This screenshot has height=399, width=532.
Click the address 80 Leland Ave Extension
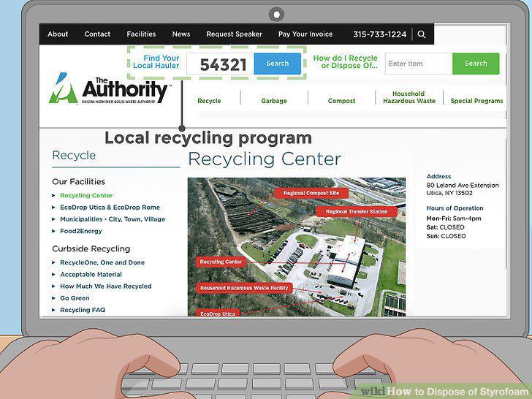[x=463, y=186]
